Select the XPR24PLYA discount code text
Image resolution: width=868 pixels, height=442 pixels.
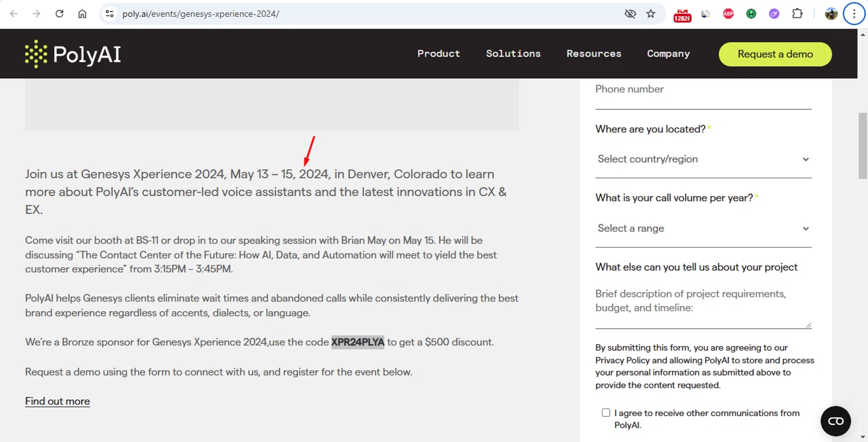coord(358,342)
